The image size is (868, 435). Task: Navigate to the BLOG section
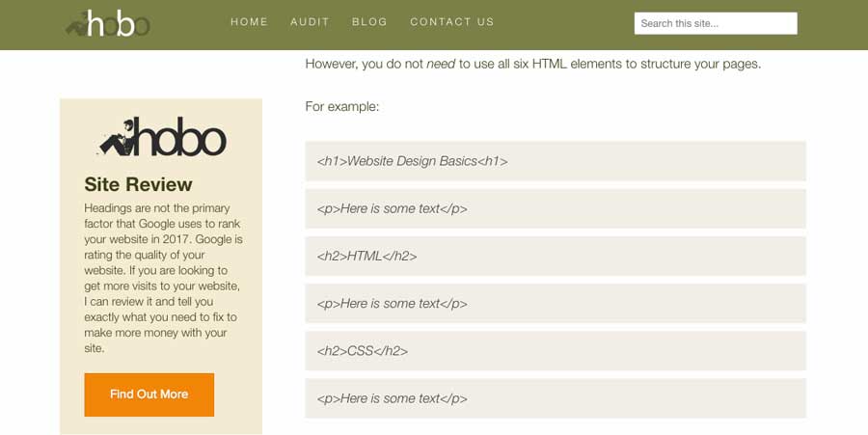pos(369,22)
